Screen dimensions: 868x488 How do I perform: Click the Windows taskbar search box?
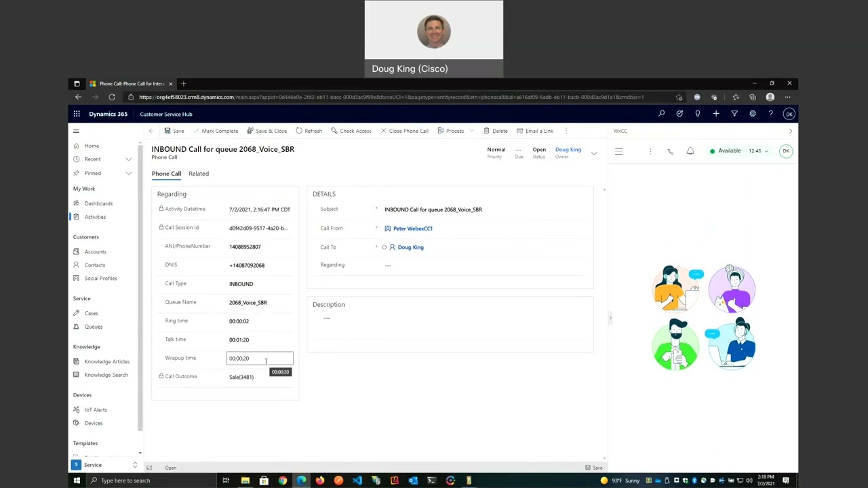(151, 481)
